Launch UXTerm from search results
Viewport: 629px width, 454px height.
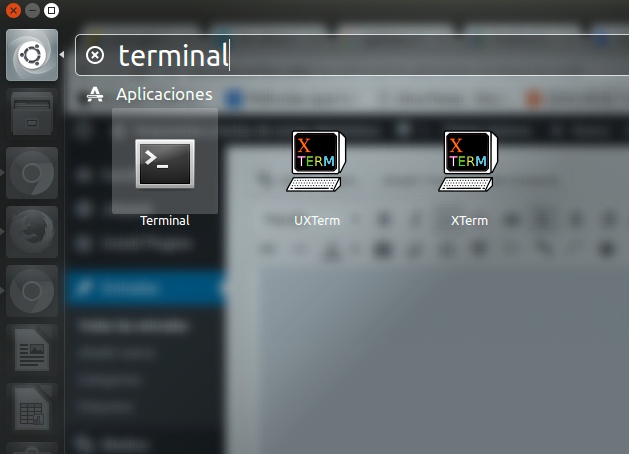pyautogui.click(x=317, y=161)
